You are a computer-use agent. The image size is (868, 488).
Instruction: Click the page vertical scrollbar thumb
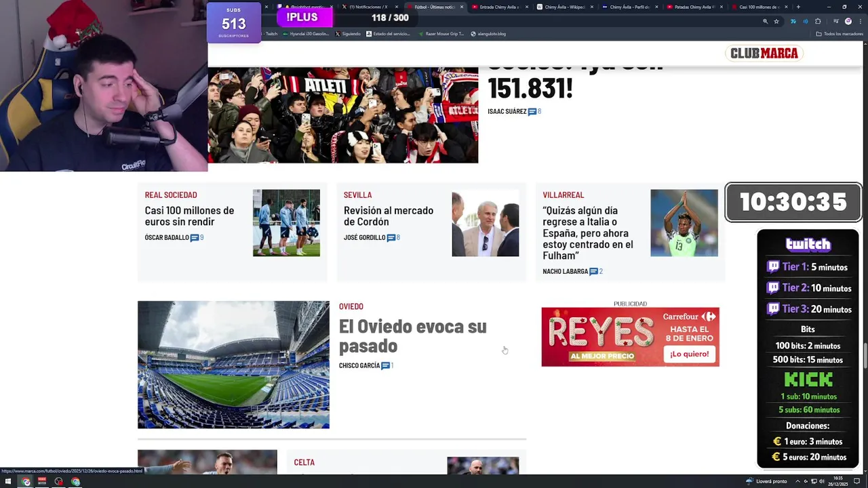(x=865, y=356)
